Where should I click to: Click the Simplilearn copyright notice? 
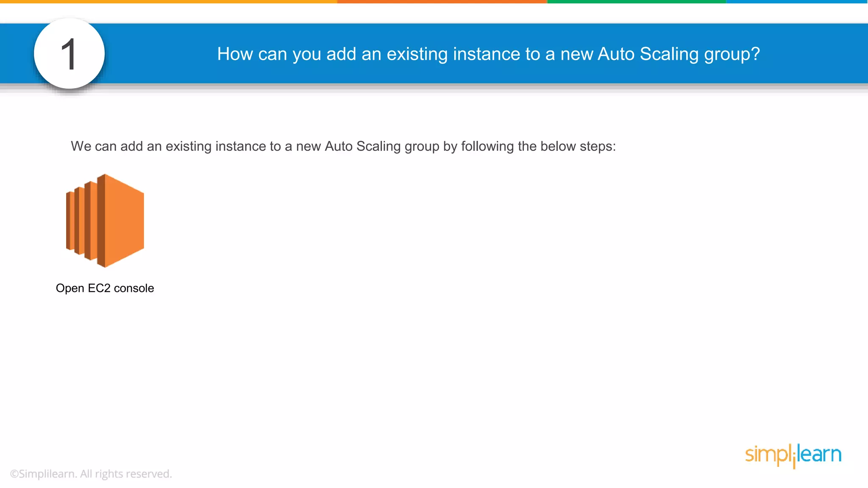(91, 474)
